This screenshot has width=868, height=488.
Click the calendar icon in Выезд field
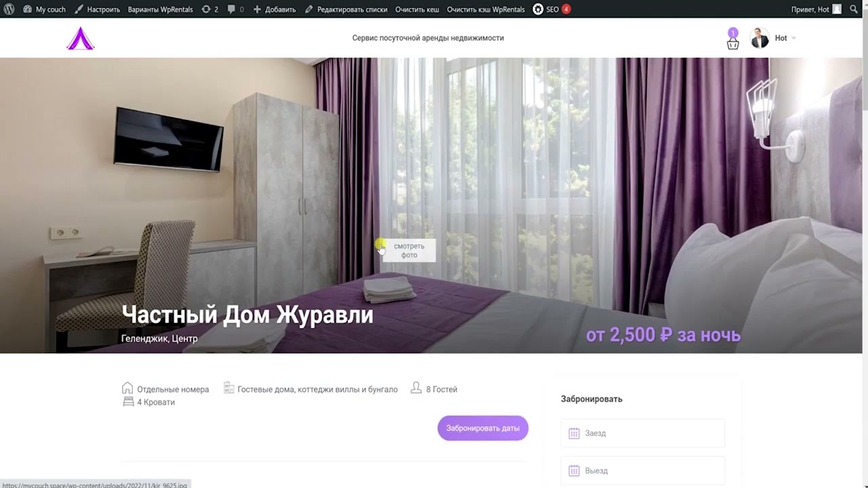click(x=574, y=470)
